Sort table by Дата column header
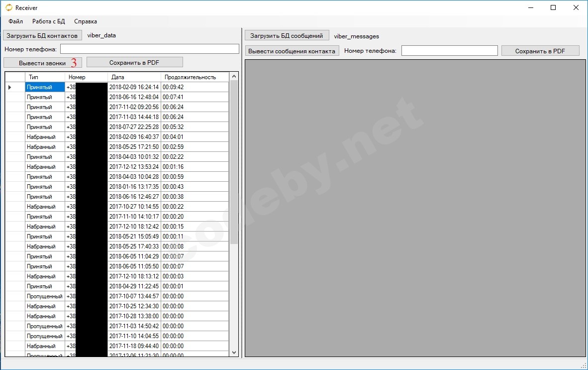The image size is (588, 370). [134, 77]
